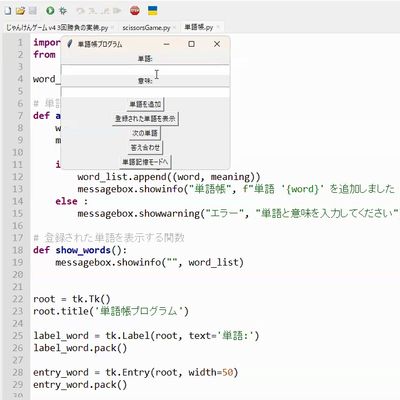
Task: Click the label_word = tk.Label code line
Action: [x=146, y=336]
